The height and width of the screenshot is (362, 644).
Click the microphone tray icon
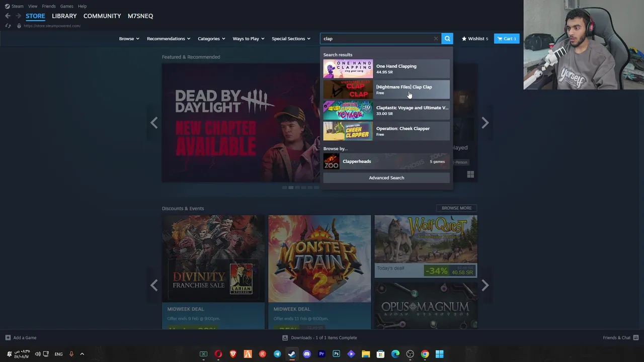point(71,354)
